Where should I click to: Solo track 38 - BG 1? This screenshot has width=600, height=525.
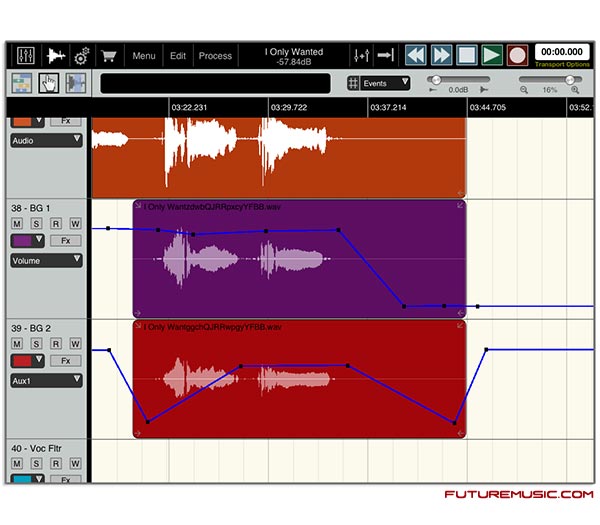click(x=36, y=224)
